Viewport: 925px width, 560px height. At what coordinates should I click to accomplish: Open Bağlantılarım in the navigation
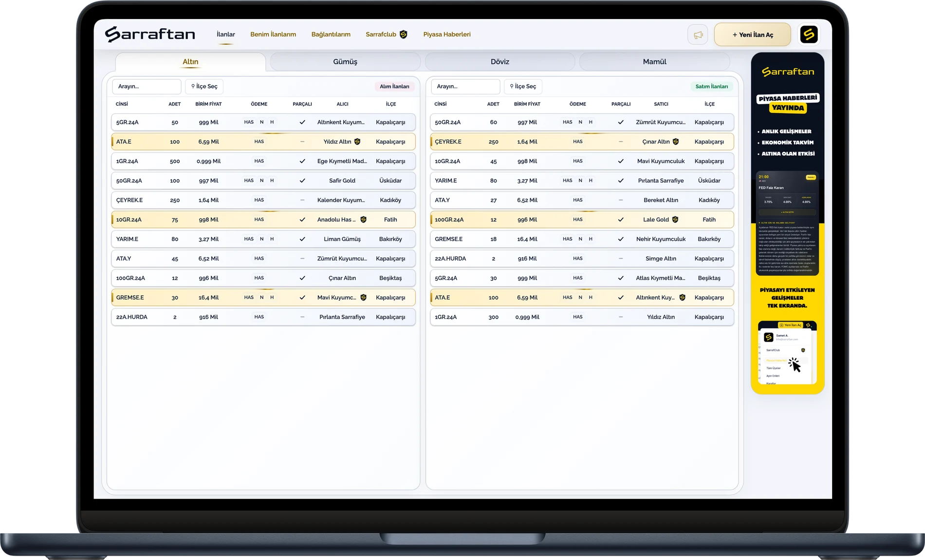(x=331, y=35)
